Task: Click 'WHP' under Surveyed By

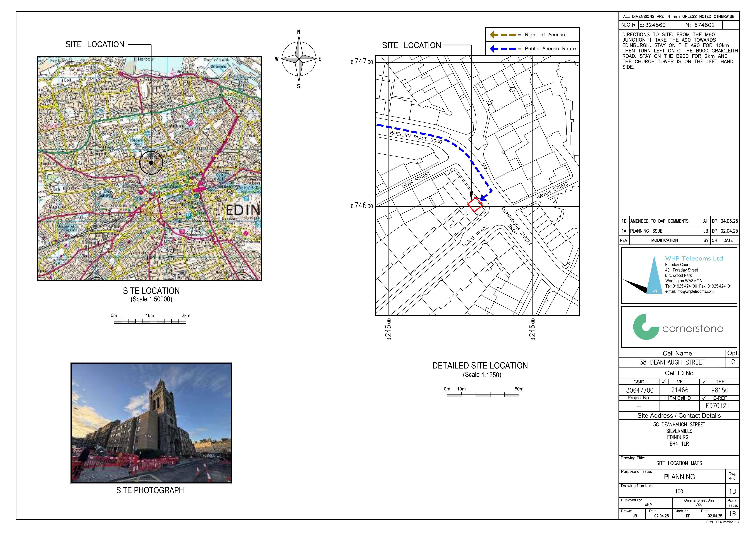Action: click(648, 505)
